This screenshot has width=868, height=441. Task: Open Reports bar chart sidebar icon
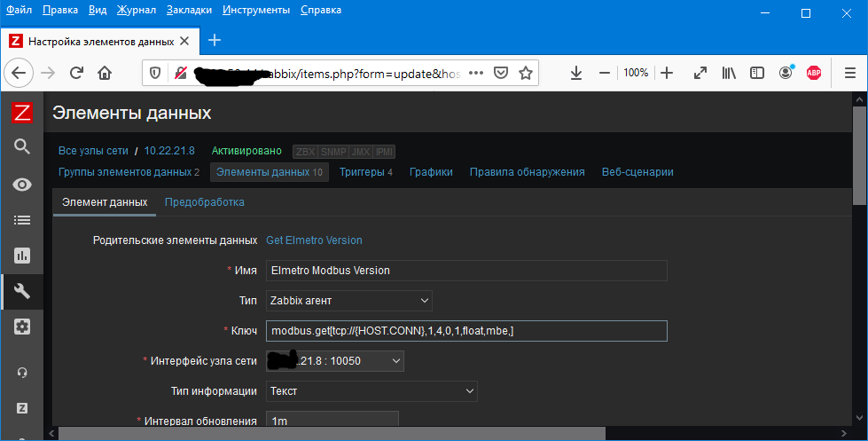(x=22, y=256)
